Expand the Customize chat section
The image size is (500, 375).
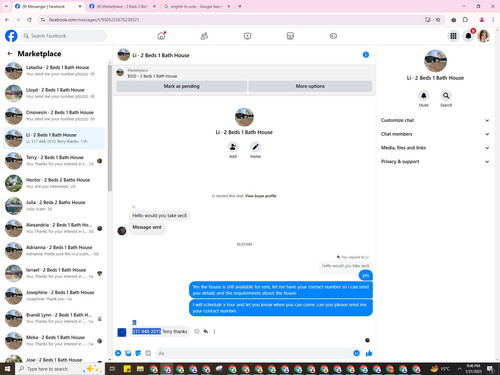[x=435, y=120]
